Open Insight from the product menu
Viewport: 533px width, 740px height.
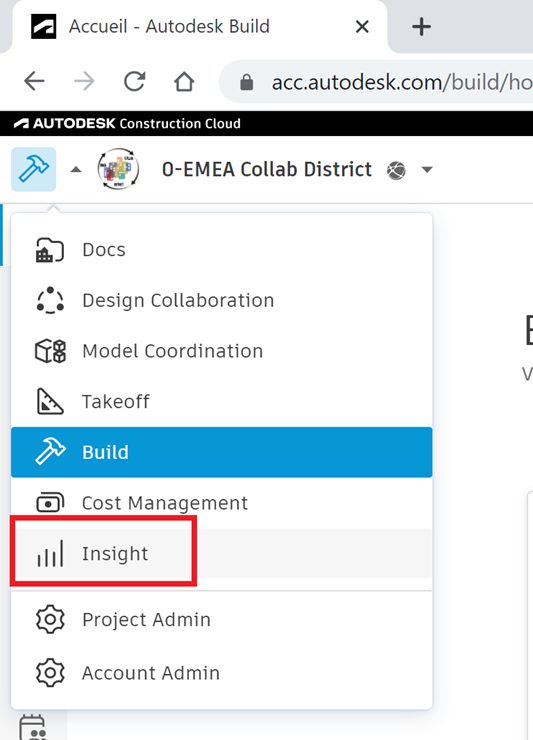tap(221, 554)
